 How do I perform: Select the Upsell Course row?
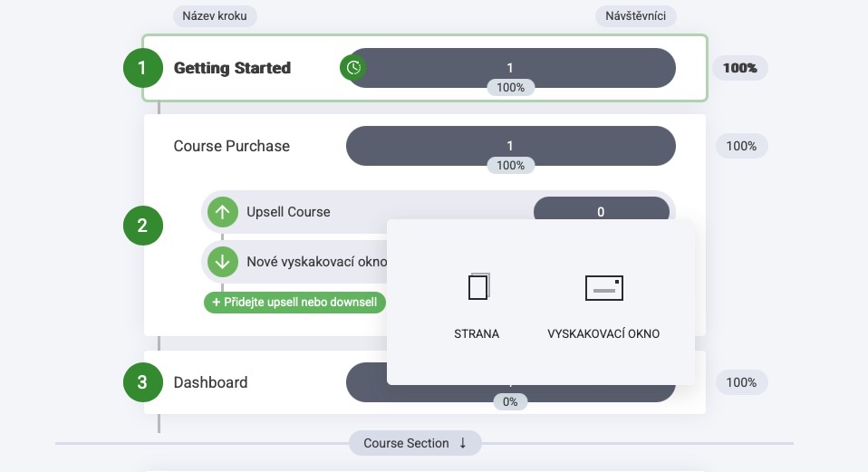tap(288, 212)
